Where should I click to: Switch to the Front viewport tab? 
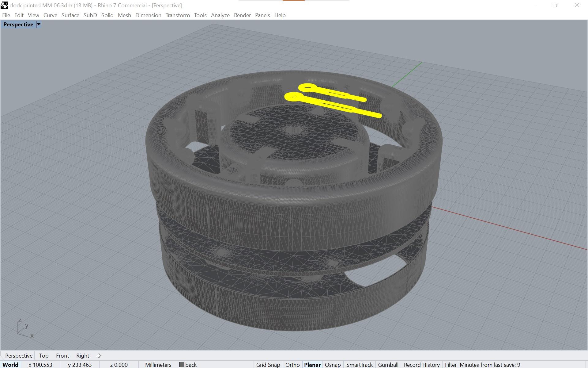[x=62, y=355]
